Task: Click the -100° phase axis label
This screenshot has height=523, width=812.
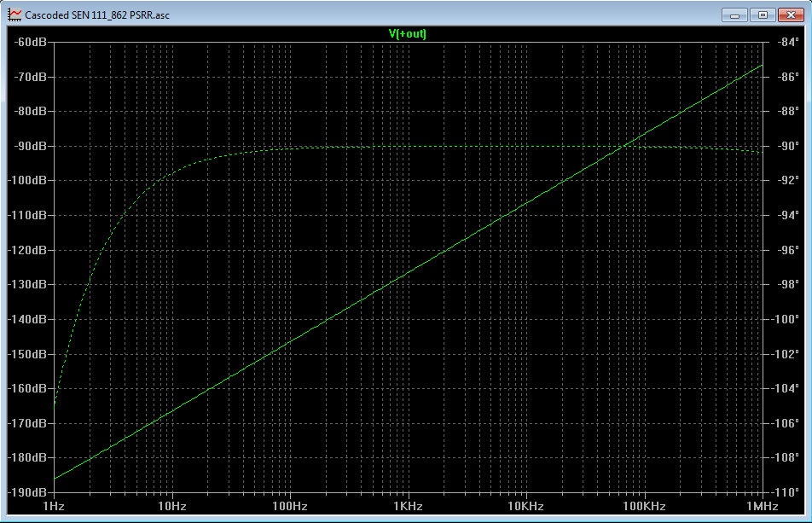Action: [786, 319]
